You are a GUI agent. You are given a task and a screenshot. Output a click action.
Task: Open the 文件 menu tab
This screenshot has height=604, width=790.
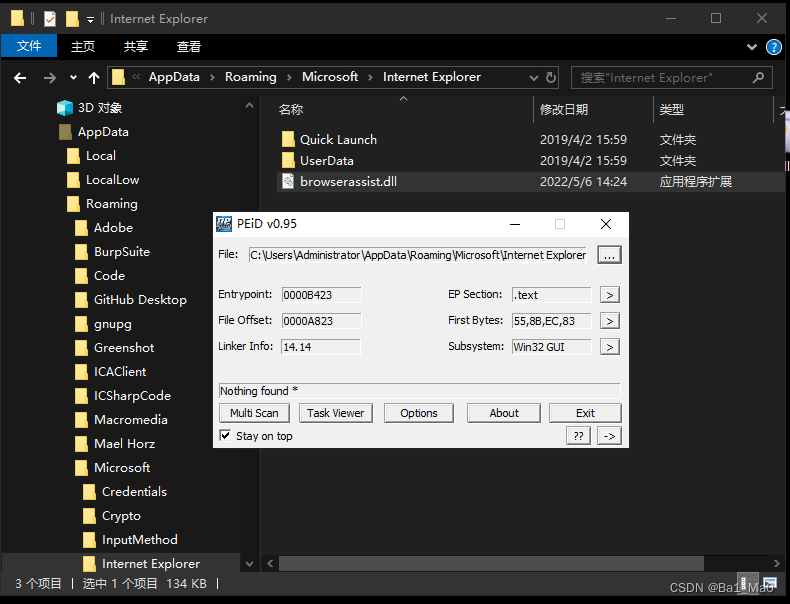click(x=29, y=46)
